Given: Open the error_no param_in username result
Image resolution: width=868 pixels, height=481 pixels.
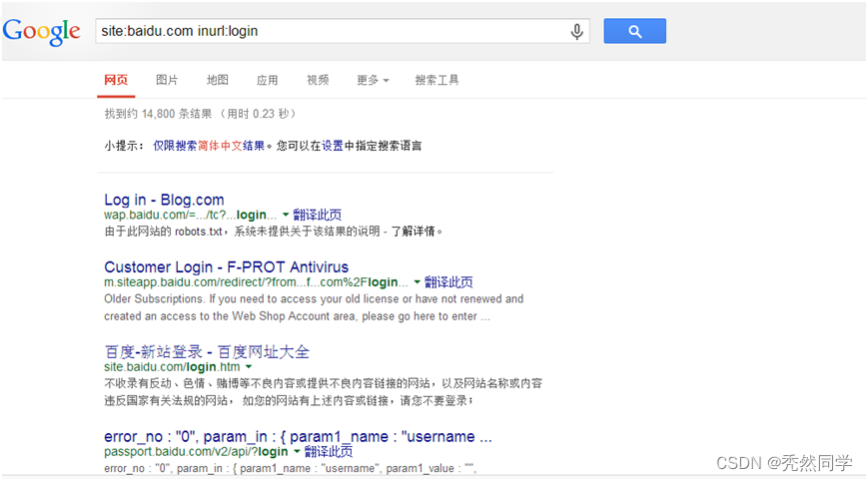Looking at the screenshot, I should (x=298, y=437).
